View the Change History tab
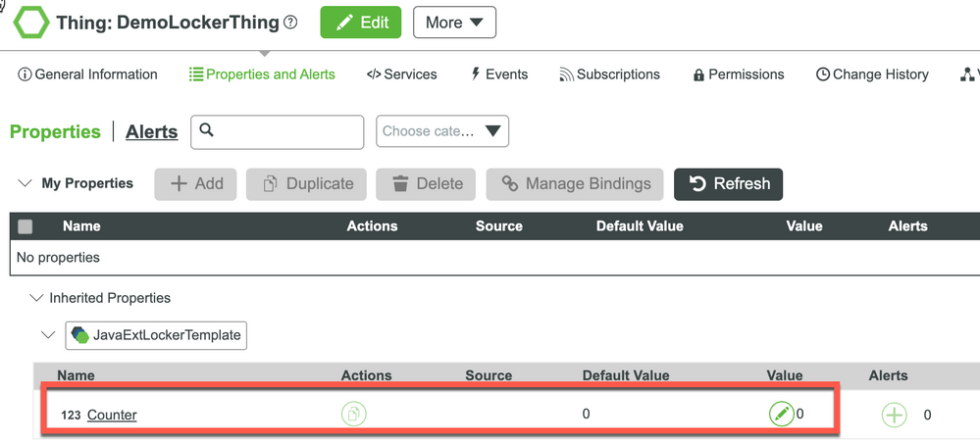Viewport: 980px width, 444px height. click(872, 74)
